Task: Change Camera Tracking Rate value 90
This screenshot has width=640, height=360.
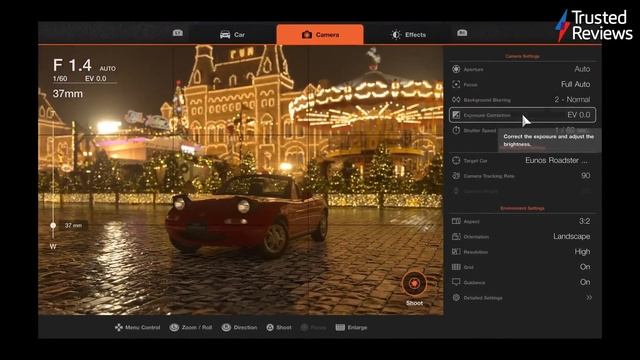Action: 586,176
